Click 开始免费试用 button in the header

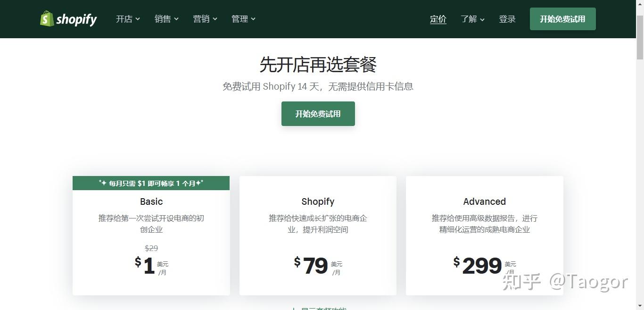click(x=562, y=19)
